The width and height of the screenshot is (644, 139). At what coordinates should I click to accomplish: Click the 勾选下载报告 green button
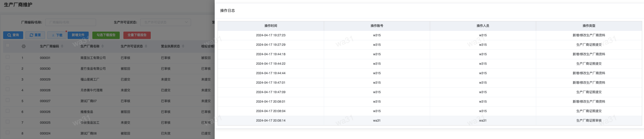coord(106,35)
